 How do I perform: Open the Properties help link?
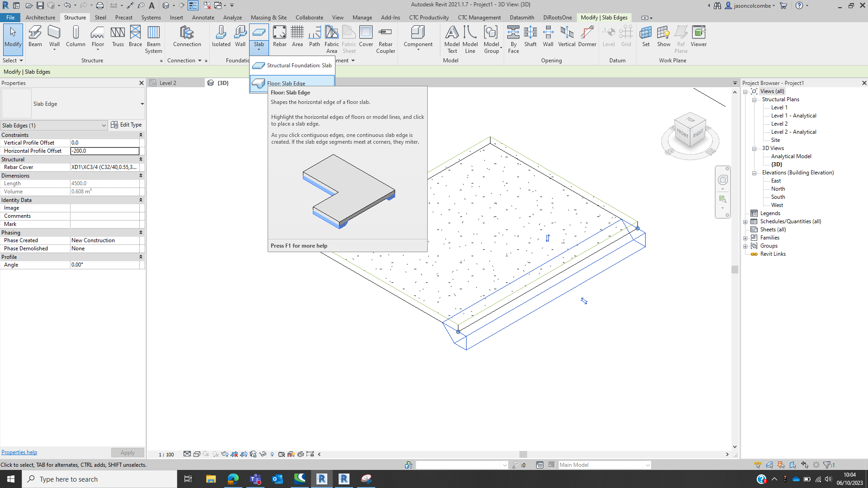[19, 452]
